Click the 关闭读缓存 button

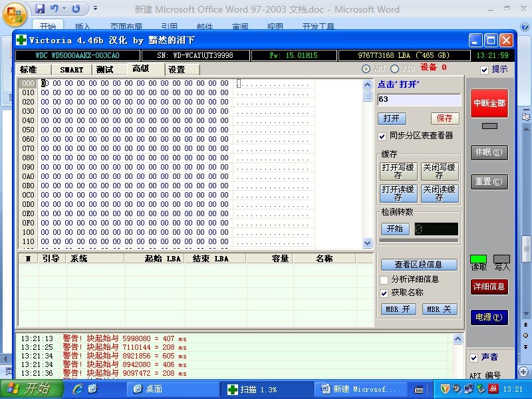440,194
